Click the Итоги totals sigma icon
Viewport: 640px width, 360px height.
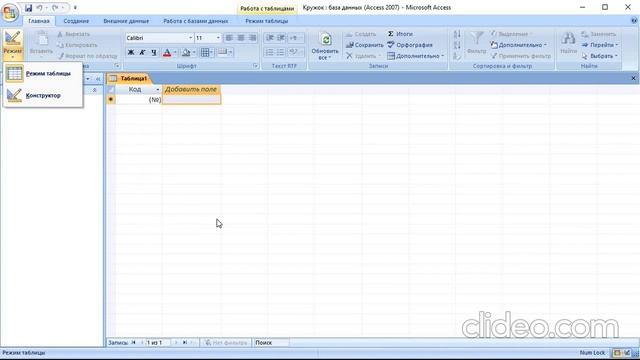pos(391,34)
